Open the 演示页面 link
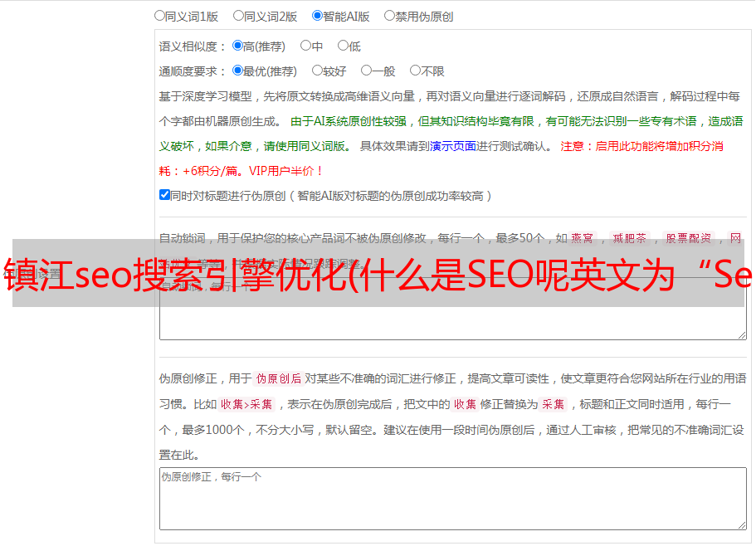 coord(452,146)
